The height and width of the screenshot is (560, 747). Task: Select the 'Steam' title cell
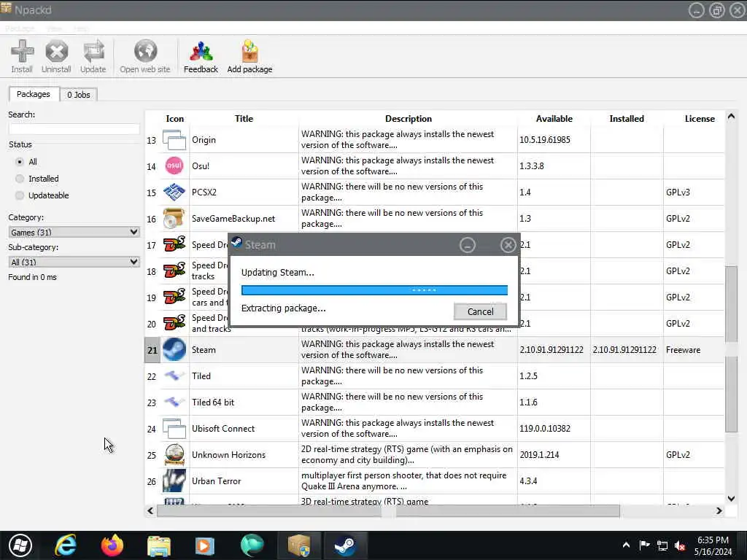point(244,350)
